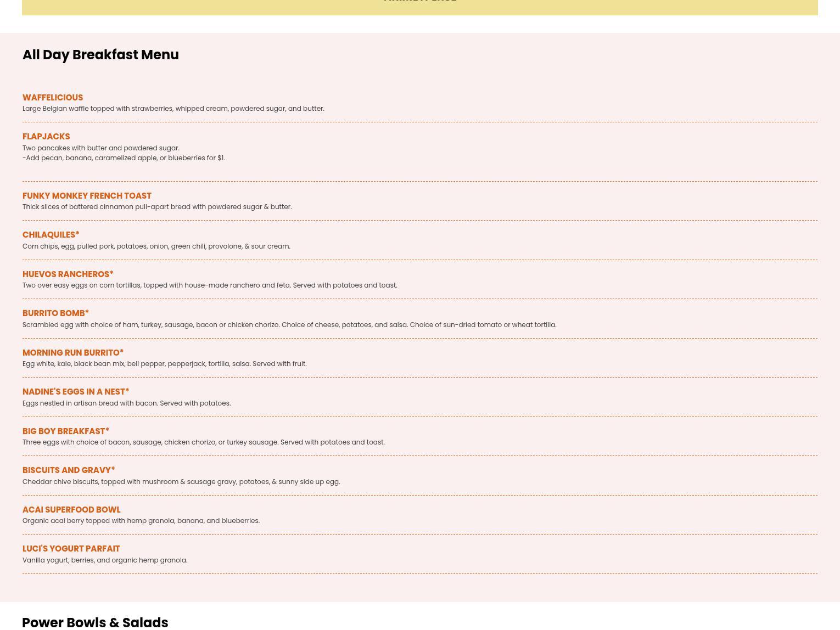
Task: Select the CHILAQUILES* item title
Action: [51, 235]
